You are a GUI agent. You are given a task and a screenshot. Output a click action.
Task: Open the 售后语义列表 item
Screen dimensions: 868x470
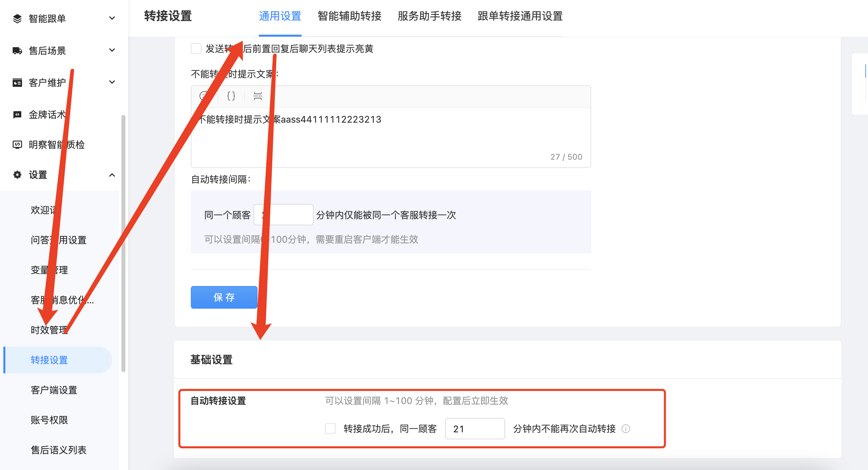(x=59, y=450)
